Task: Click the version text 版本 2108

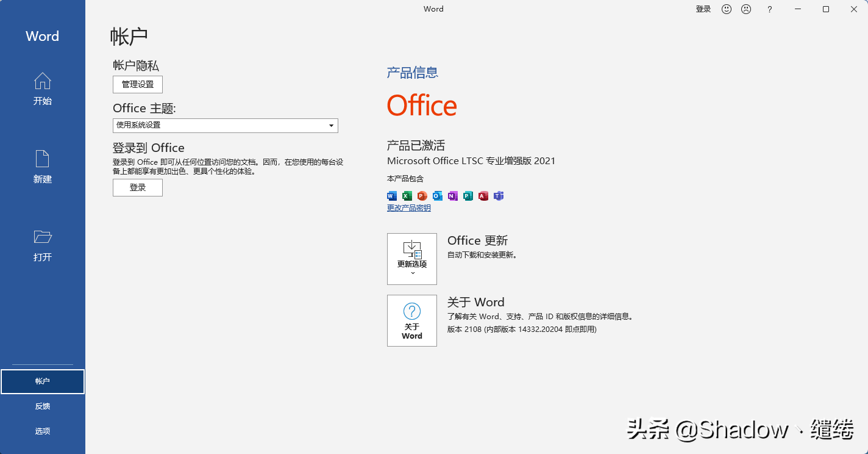Action: tap(522, 330)
